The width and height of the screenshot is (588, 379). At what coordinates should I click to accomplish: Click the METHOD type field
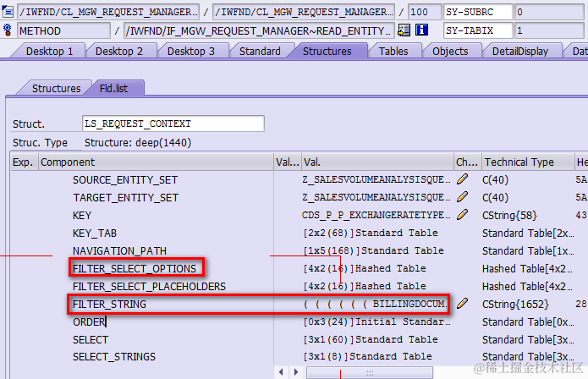pyautogui.click(x=63, y=30)
